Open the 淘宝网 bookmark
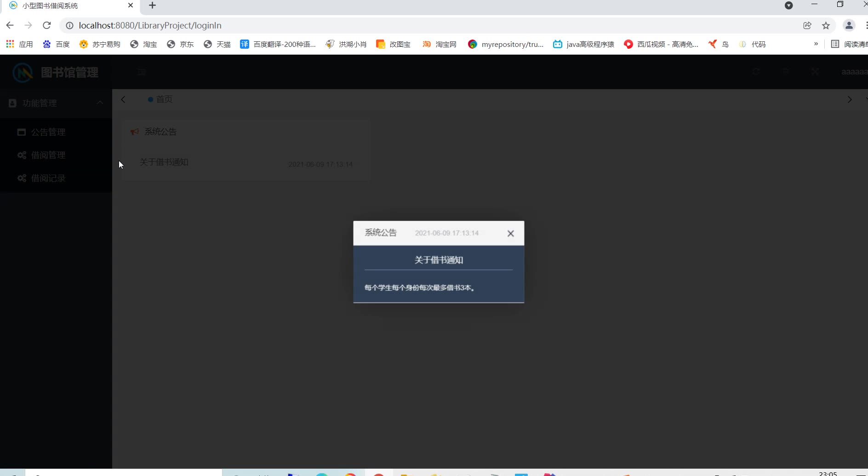 coord(440,44)
